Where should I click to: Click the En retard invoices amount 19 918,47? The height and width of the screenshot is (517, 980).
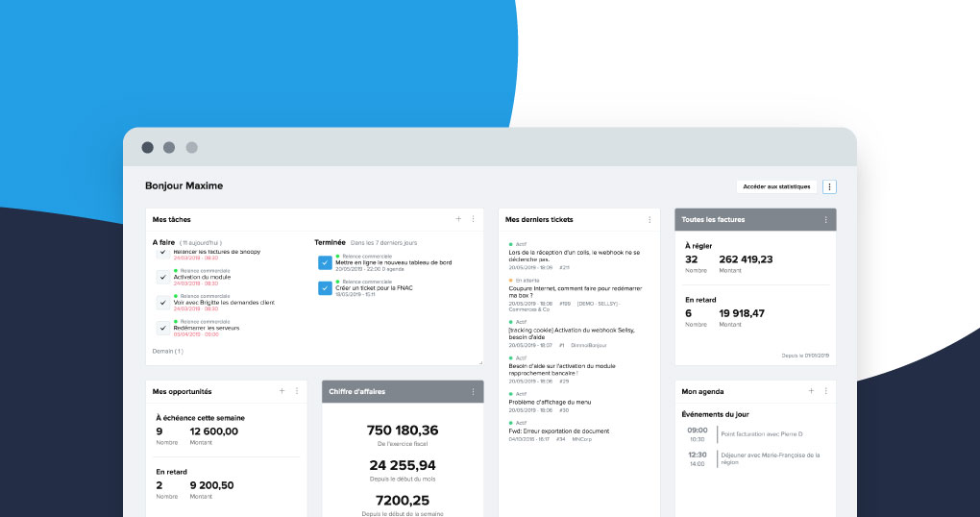point(742,313)
